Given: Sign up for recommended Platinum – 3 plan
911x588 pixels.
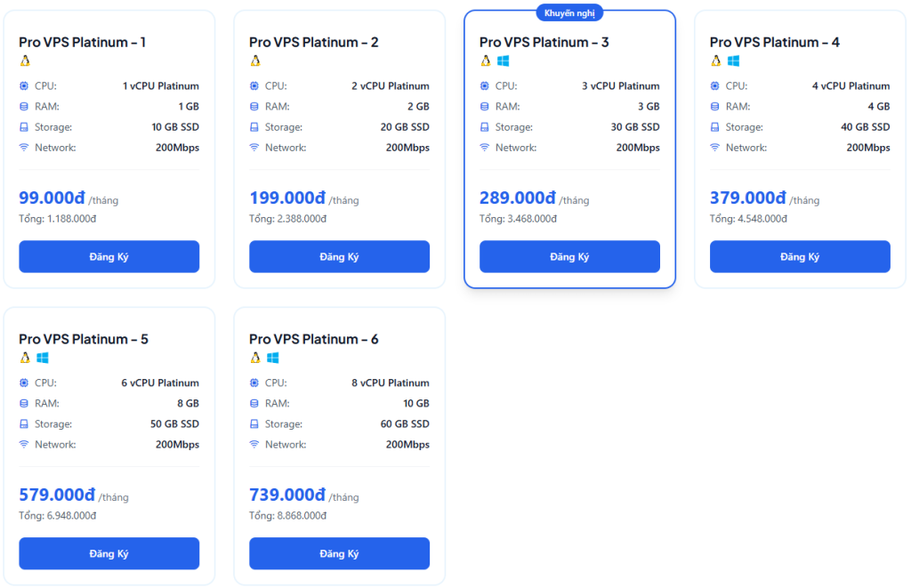Looking at the screenshot, I should pos(569,257).
